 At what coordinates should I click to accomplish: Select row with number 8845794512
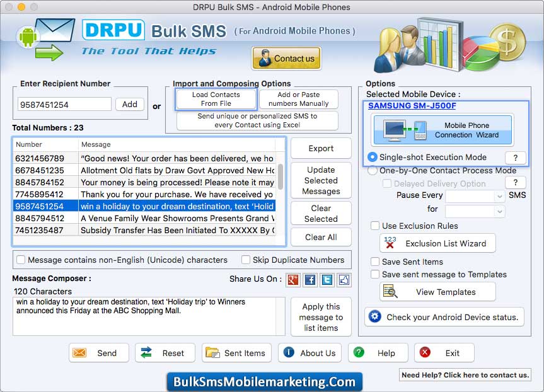pos(144,218)
